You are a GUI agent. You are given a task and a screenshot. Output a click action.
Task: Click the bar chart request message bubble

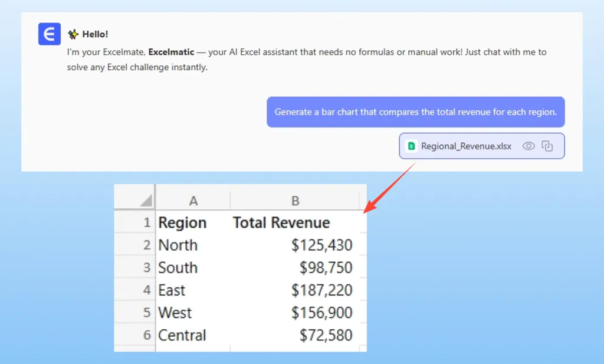415,112
